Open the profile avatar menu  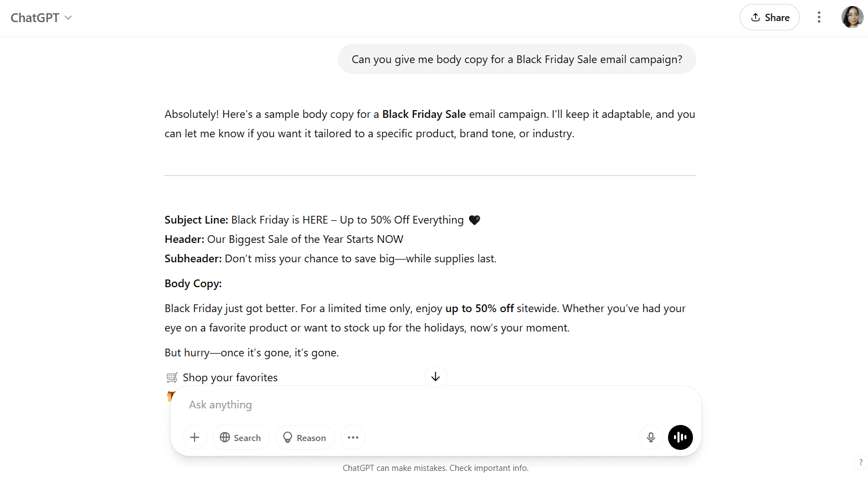click(x=851, y=17)
